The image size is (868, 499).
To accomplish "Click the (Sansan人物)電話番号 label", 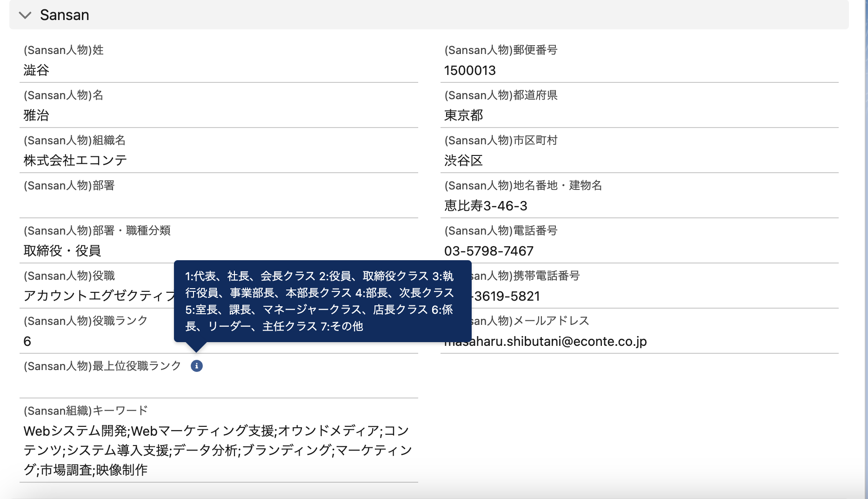I will 501,230.
